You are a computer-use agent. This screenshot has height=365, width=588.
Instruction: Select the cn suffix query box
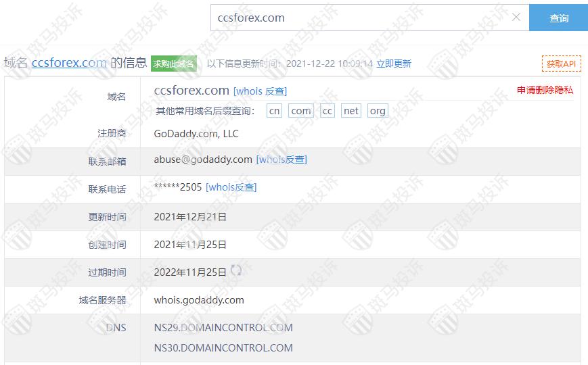pyautogui.click(x=274, y=111)
